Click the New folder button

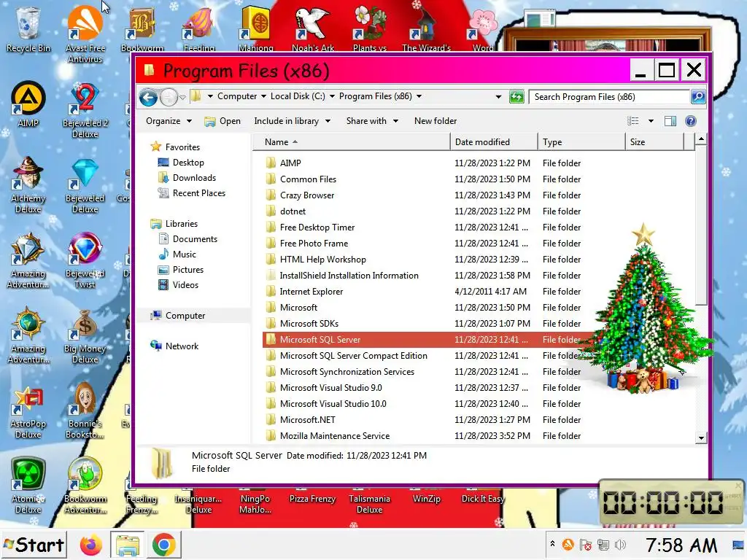click(x=436, y=121)
